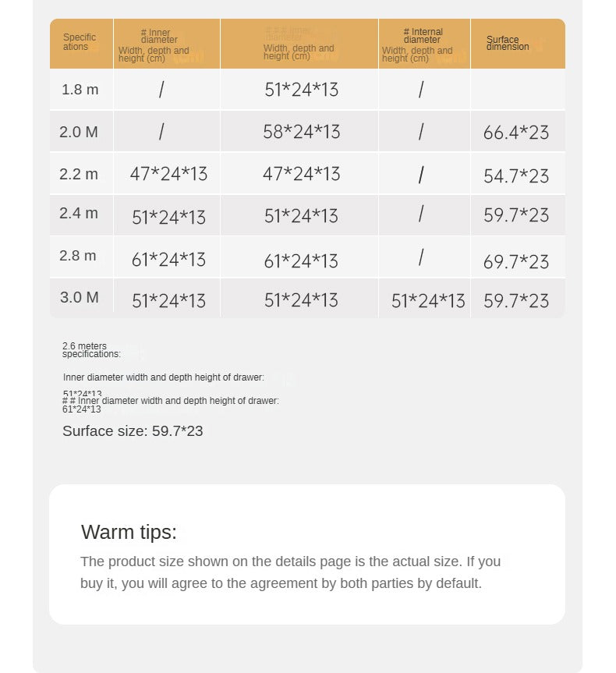Click the 66.4*23 surface dimension cell
Image resolution: width=616 pixels, height=673 pixels.
[516, 133]
